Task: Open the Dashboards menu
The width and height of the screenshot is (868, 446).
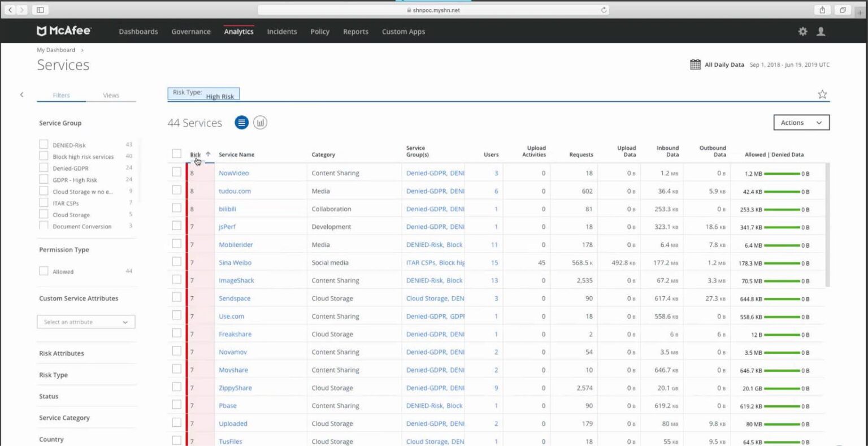Action: tap(138, 32)
